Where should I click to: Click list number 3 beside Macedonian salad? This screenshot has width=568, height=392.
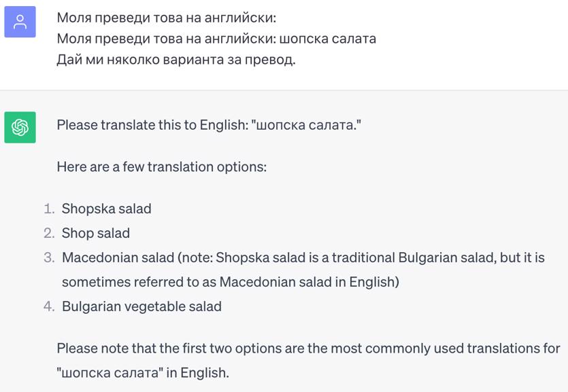tap(48, 257)
